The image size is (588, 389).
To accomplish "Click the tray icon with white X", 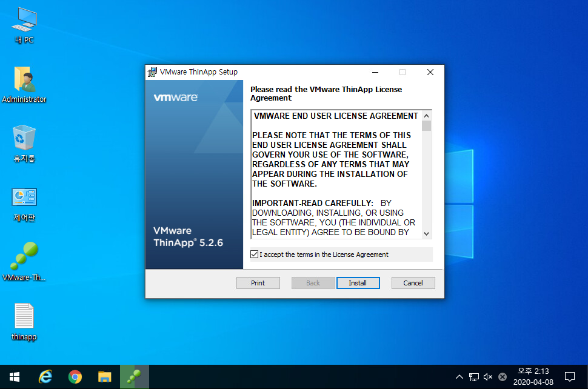I will 503,377.
